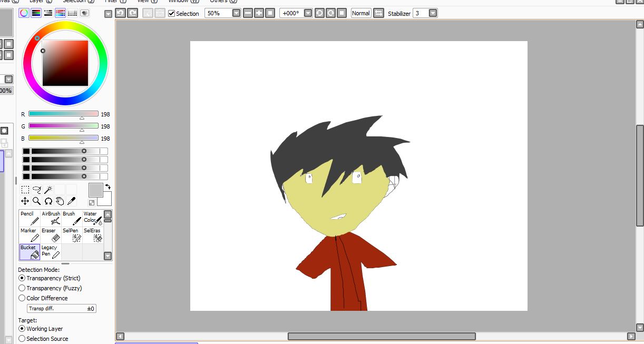Adjust the G color slider
The height and width of the screenshot is (344, 644).
pyautogui.click(x=63, y=126)
